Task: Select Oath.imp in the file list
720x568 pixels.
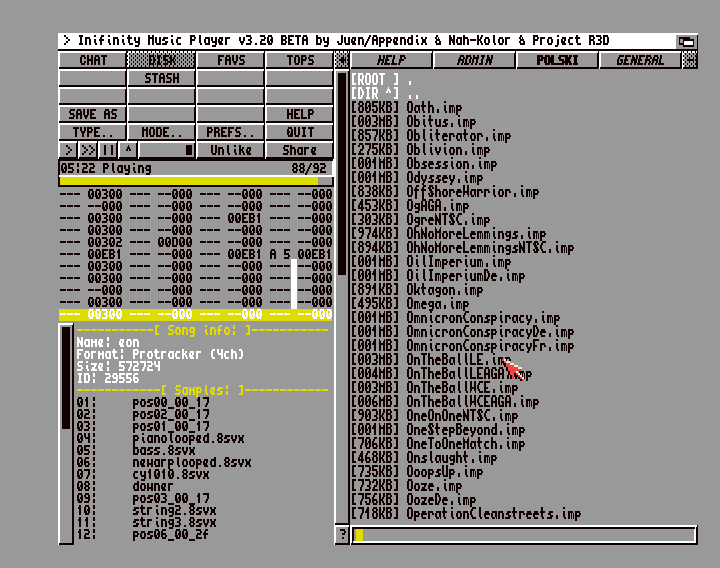Action: point(407,108)
